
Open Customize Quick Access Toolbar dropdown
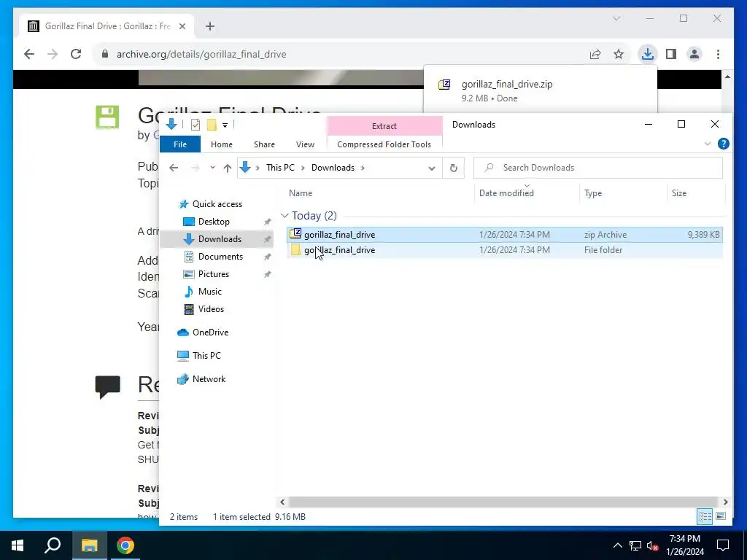pyautogui.click(x=225, y=125)
